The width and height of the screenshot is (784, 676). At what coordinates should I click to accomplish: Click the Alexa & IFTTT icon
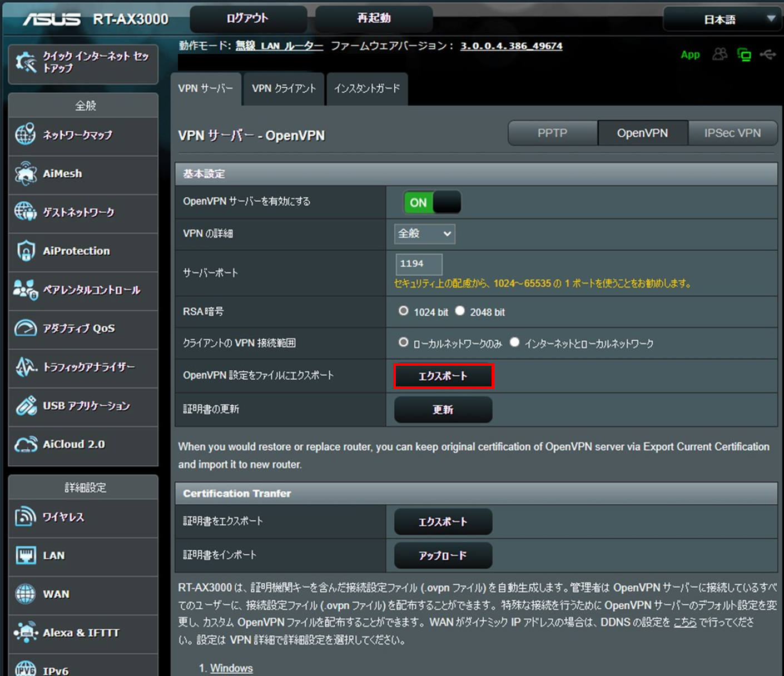click(26, 633)
